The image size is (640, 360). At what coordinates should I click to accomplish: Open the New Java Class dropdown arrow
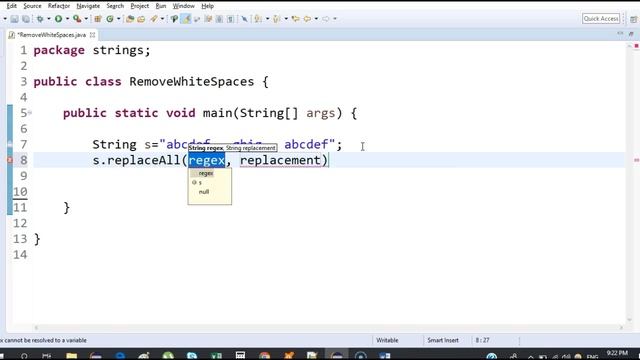click(119, 19)
